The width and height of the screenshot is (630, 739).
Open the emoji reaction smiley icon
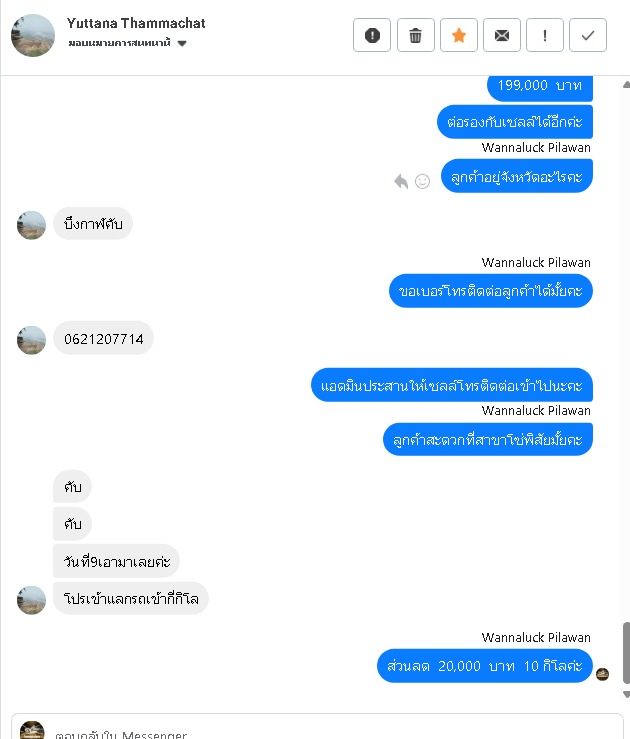pos(422,181)
